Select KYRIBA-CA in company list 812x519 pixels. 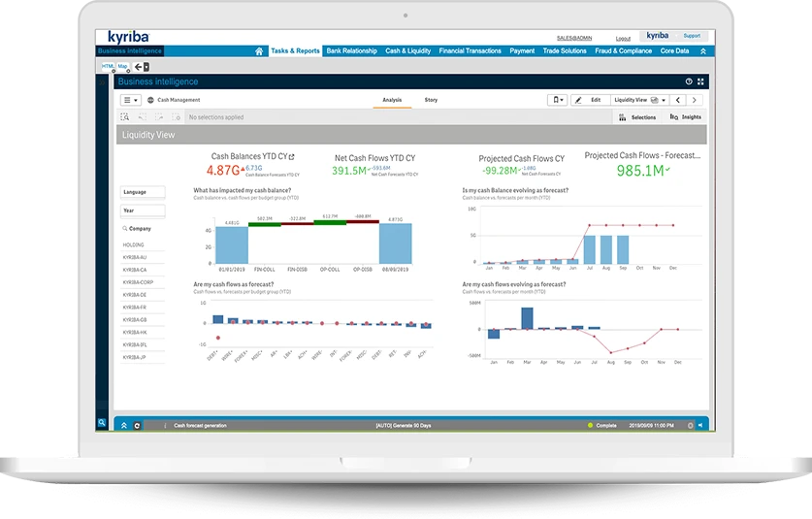click(143, 270)
